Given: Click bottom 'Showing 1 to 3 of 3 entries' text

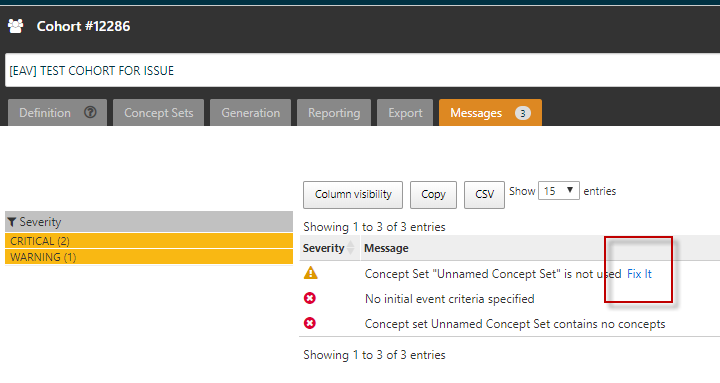Looking at the screenshot, I should point(374,355).
